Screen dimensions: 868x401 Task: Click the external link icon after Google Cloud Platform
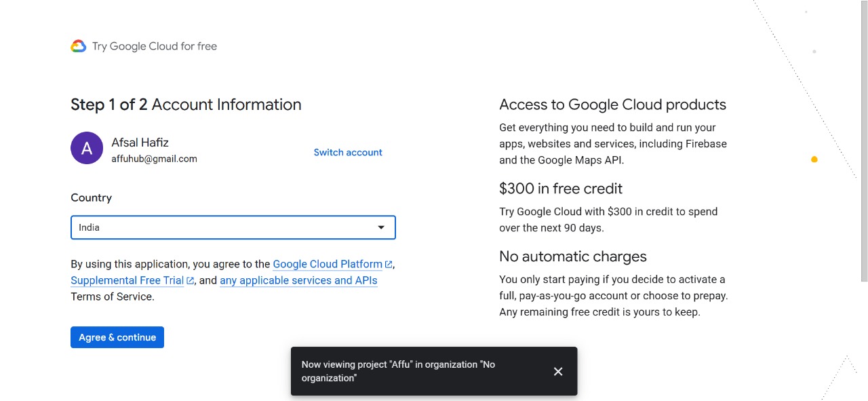coord(389,265)
